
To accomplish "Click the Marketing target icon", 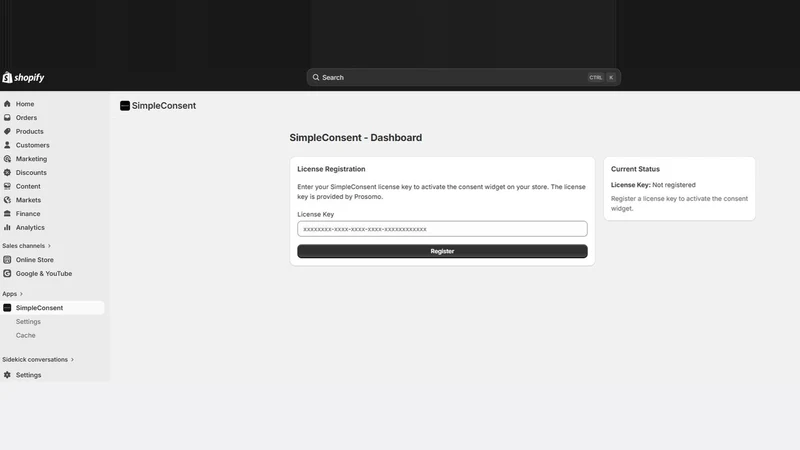I will 7,159.
